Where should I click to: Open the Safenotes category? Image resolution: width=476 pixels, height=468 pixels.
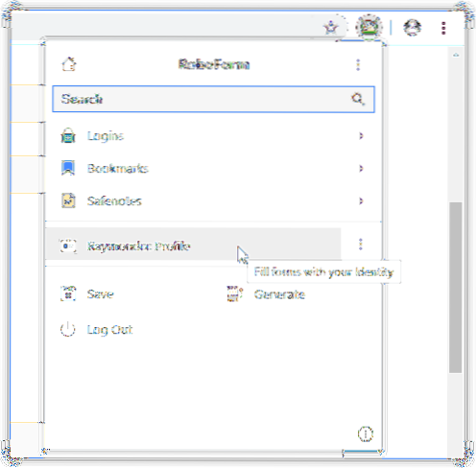[213, 201]
